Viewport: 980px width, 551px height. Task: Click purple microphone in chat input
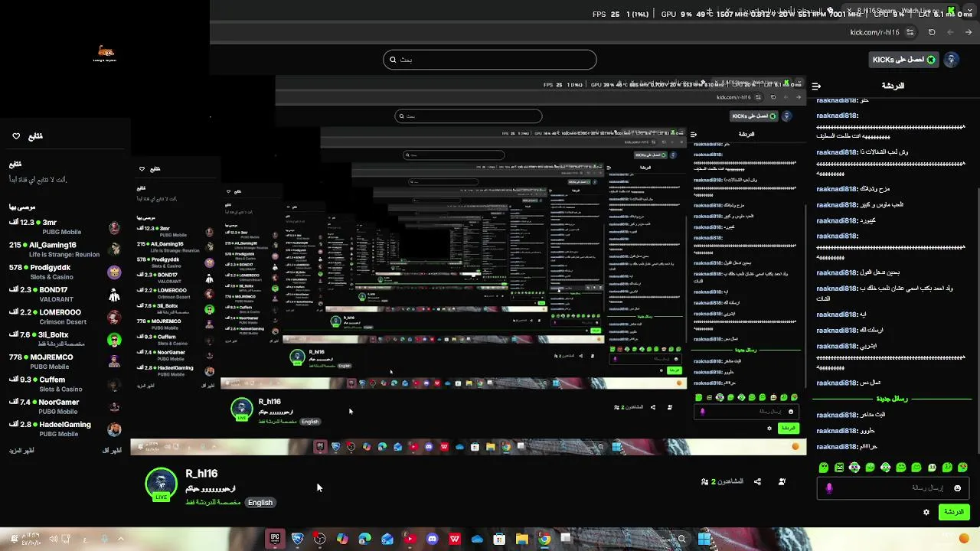pos(829,487)
